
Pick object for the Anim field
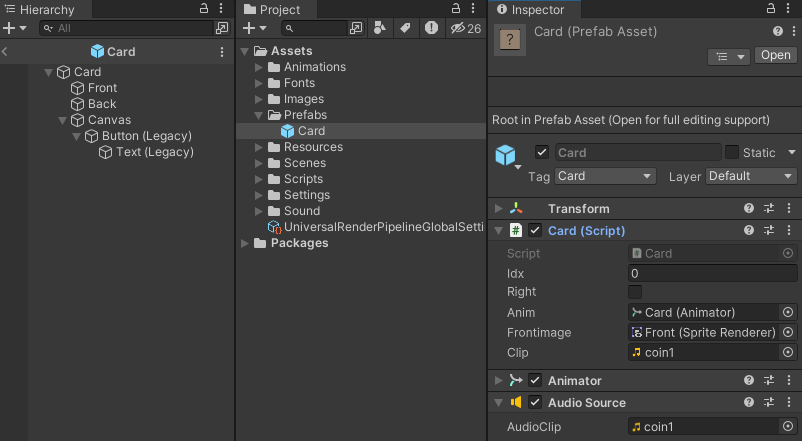[x=788, y=312]
